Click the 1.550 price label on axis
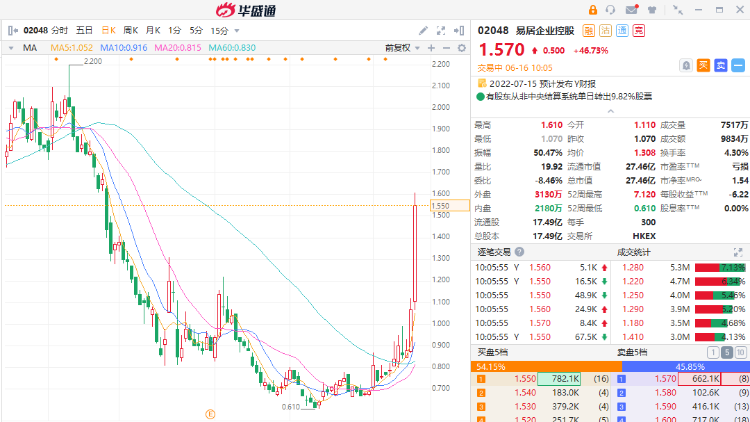This screenshot has width=750, height=422. pos(449,206)
